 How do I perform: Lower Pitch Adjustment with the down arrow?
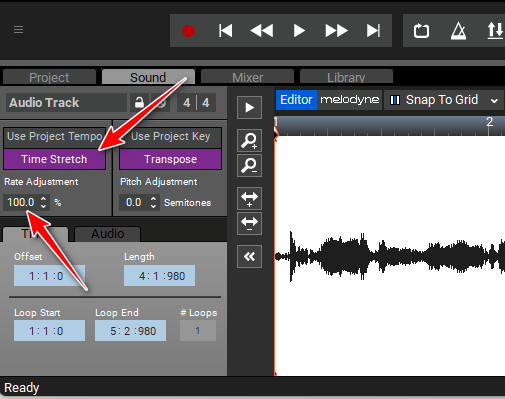click(153, 206)
